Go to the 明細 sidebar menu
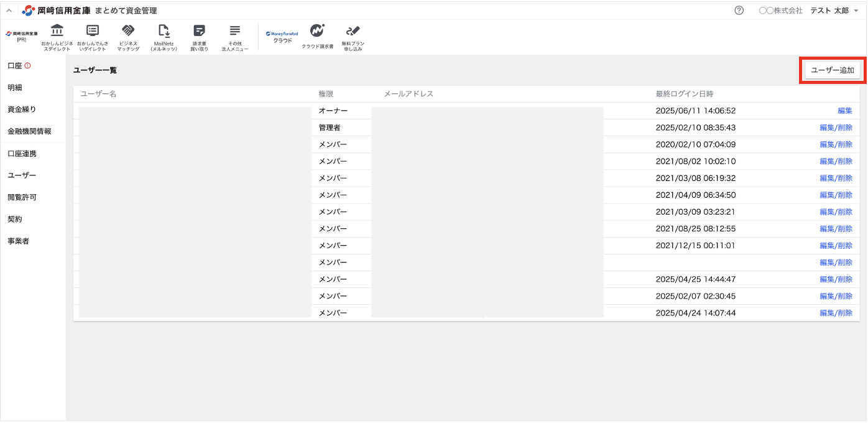868x423 pixels. [x=15, y=88]
